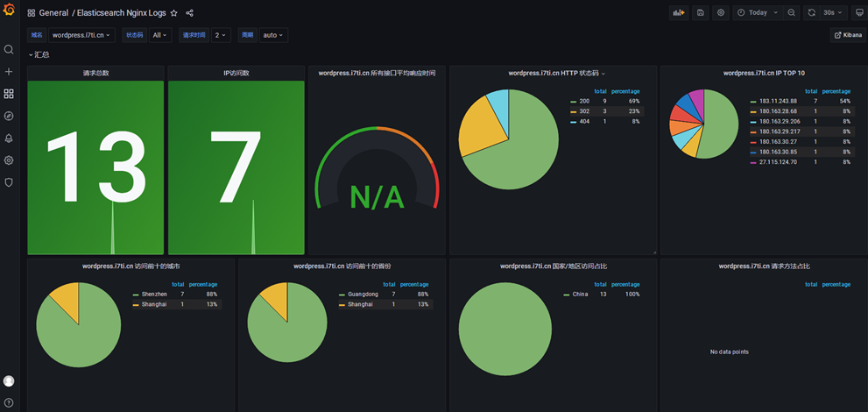868x412 pixels.
Task: Open the sidebar Search icon
Action: tap(9, 49)
